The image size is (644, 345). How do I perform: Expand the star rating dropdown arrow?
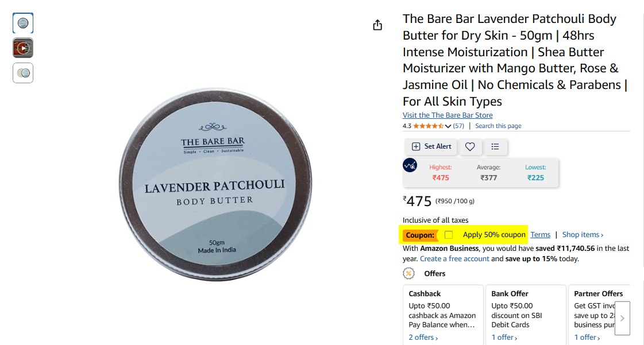[448, 126]
